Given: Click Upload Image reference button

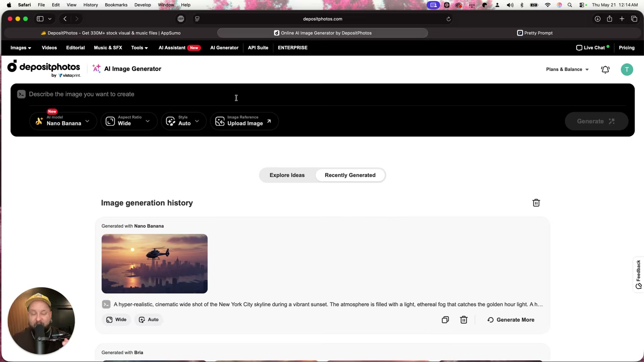Looking at the screenshot, I should pyautogui.click(x=244, y=121).
